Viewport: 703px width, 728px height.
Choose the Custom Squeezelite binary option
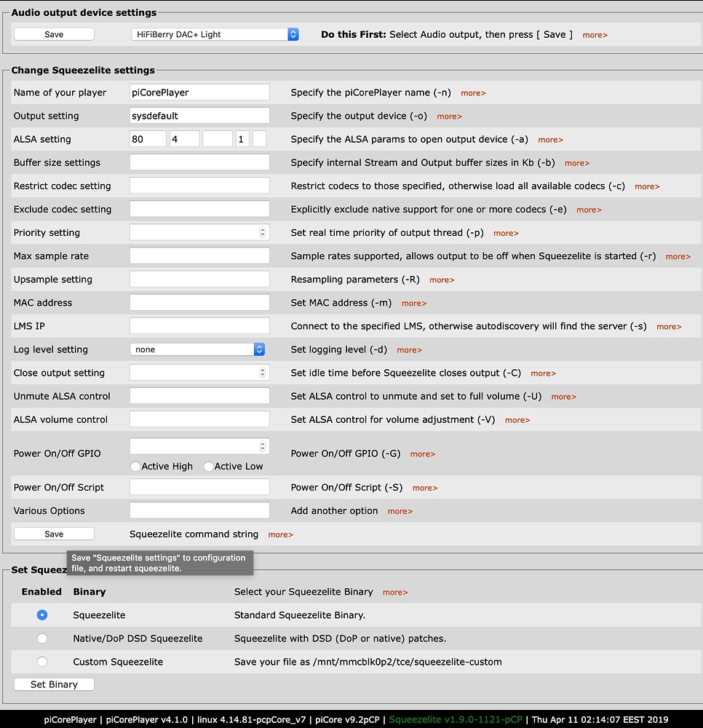[42, 661]
